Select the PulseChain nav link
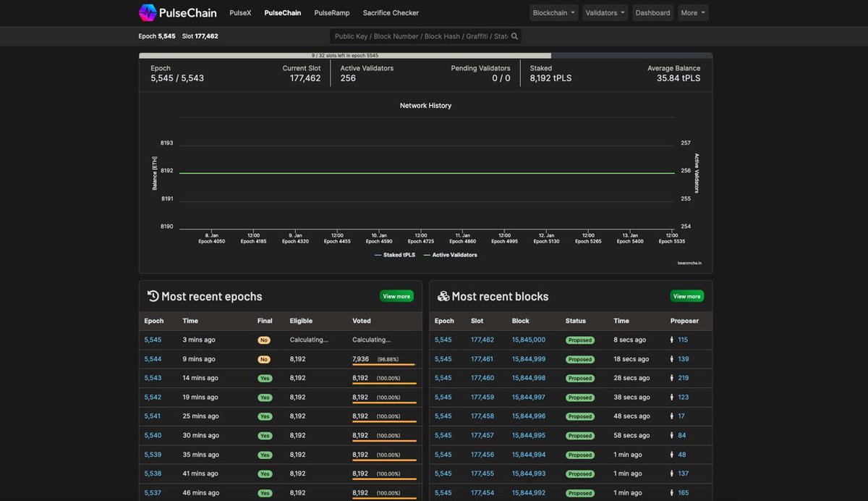The image size is (868, 501). 283,13
